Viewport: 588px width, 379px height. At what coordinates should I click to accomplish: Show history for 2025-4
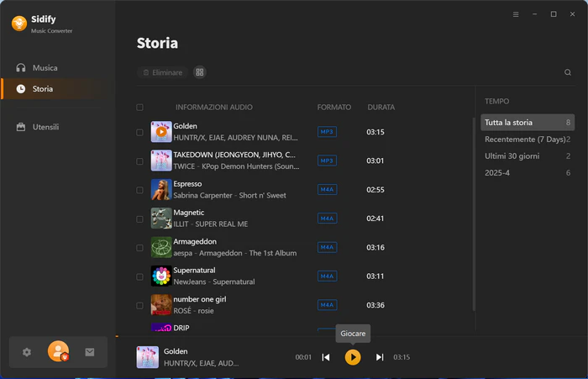pos(528,172)
